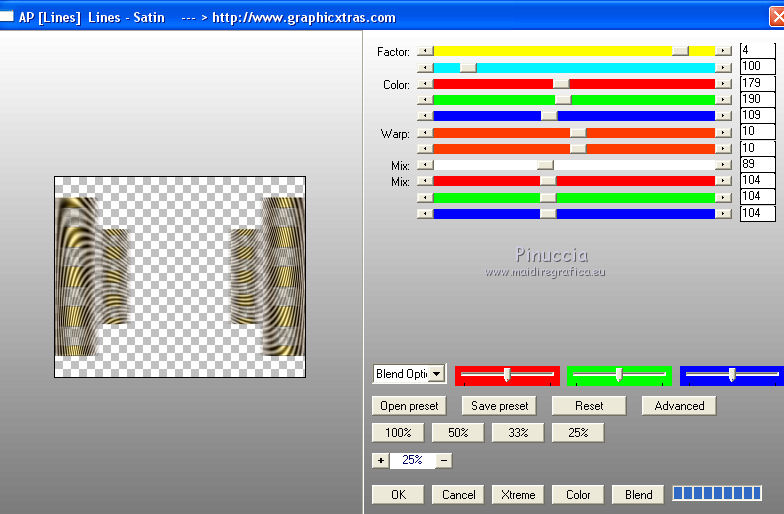
Task: Click the value field showing 100
Action: click(x=758, y=66)
